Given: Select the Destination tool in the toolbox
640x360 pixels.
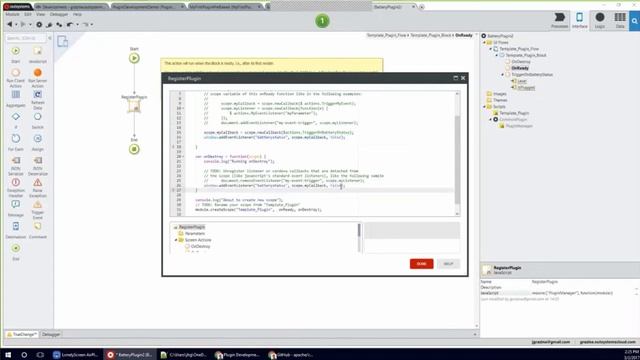Looking at the screenshot, I should click(x=16, y=231).
